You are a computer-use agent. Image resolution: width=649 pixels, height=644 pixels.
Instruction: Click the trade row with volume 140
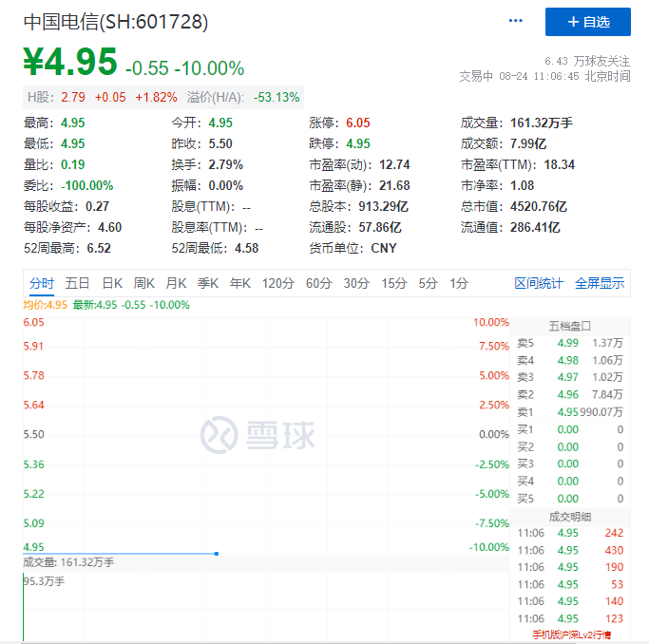point(570,601)
